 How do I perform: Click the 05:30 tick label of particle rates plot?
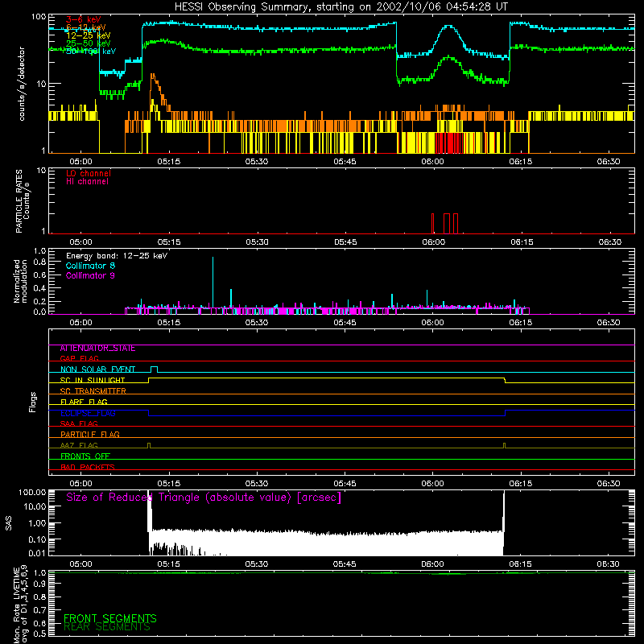pos(257,242)
